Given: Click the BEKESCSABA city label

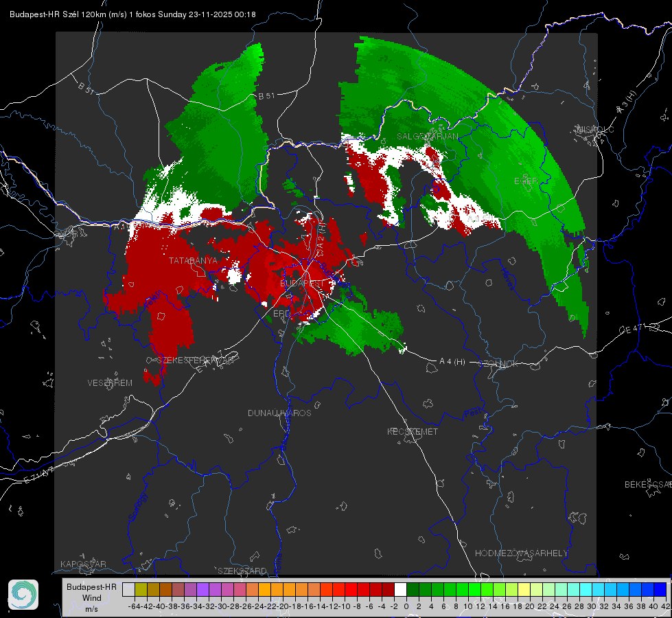Looking at the screenshot, I should (x=648, y=485).
